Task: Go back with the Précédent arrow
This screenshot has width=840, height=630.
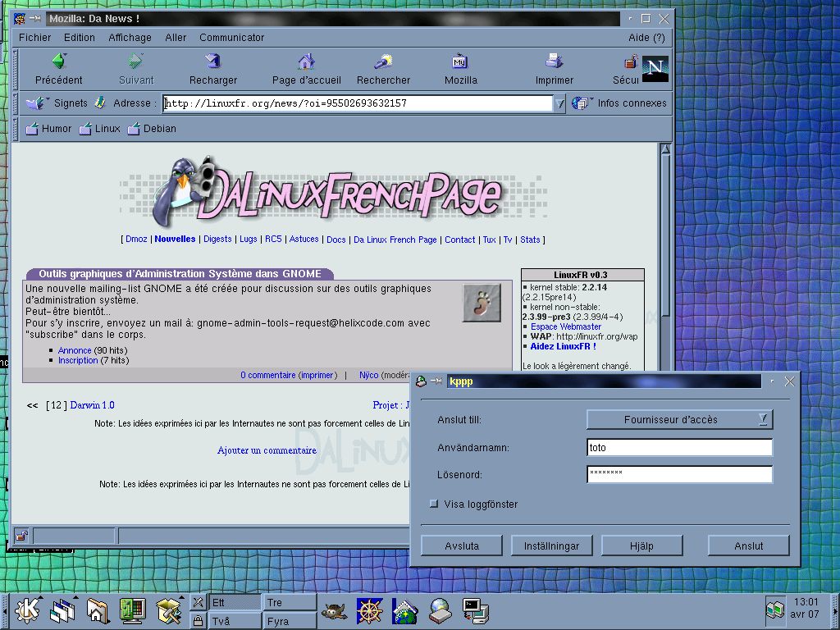Action: [x=59, y=61]
